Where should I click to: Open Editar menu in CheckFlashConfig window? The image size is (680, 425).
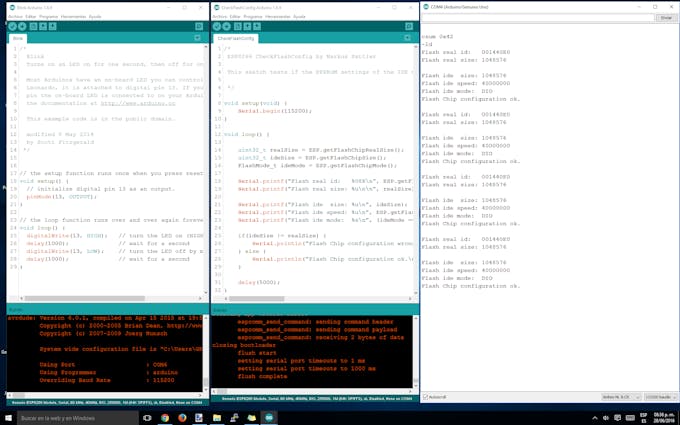[235, 16]
